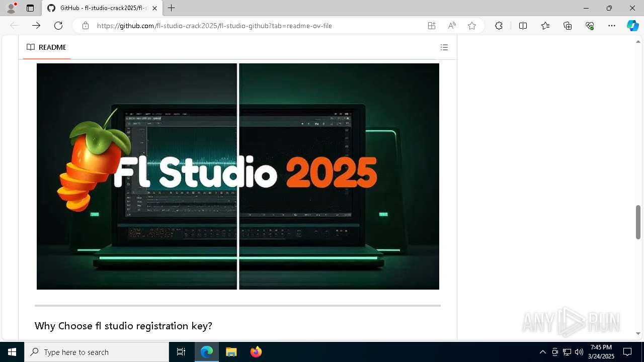Activate Read aloud icon
The height and width of the screenshot is (362, 644).
(x=452, y=26)
